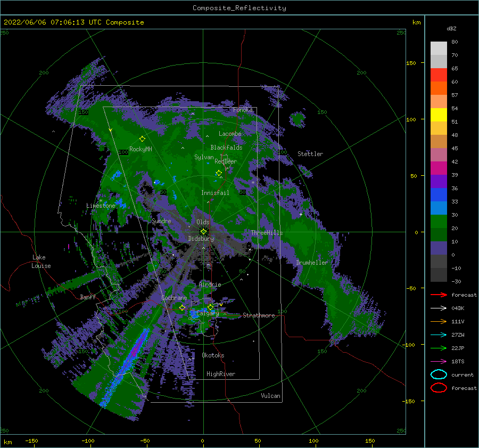Click the Cochrane city label
Image resolution: width=479 pixels, height=448 pixels.
(x=174, y=298)
